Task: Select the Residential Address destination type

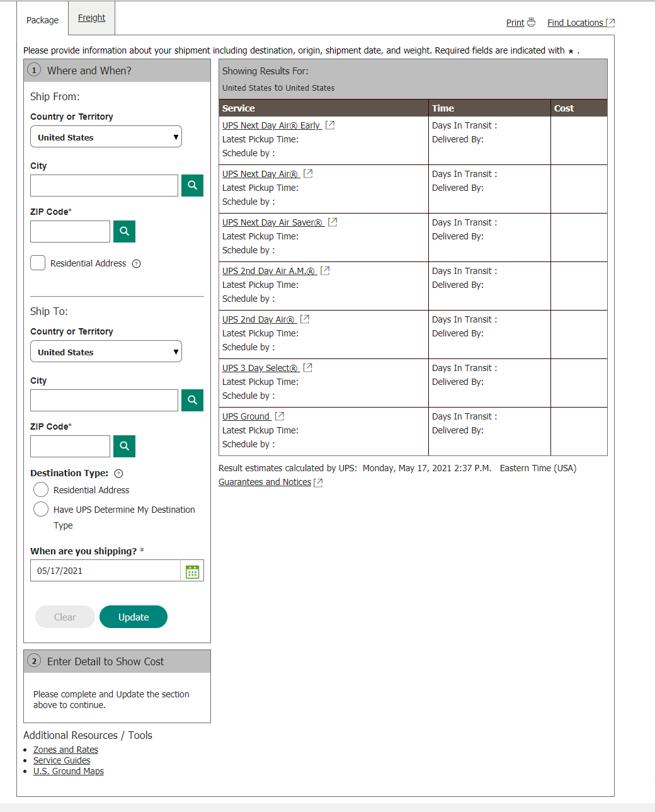Action: click(x=40, y=489)
